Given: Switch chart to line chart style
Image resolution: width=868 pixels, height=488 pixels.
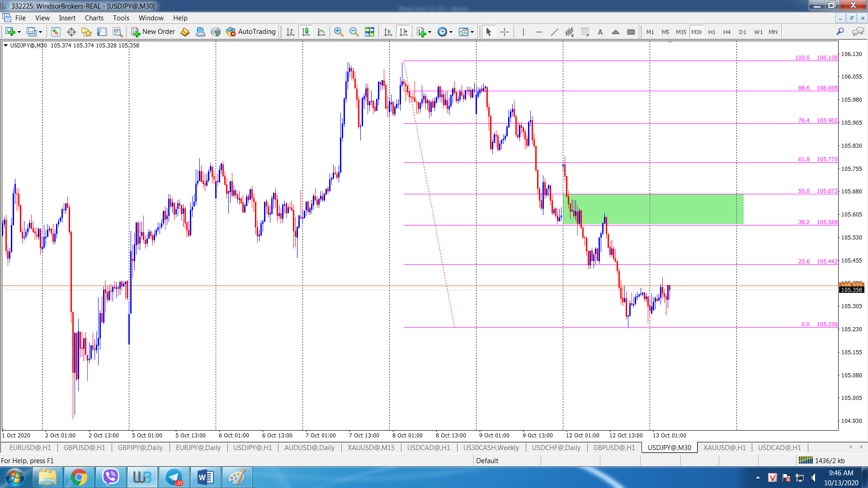Looking at the screenshot, I should click(321, 32).
